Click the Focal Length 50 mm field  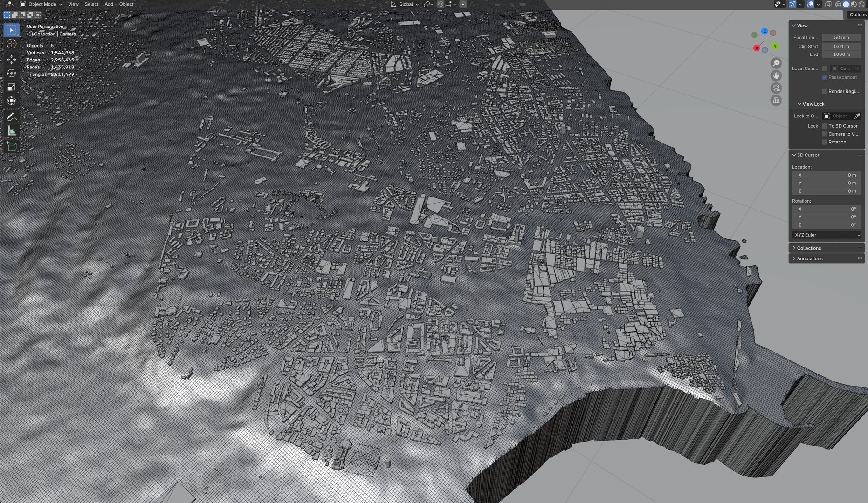[x=841, y=37]
